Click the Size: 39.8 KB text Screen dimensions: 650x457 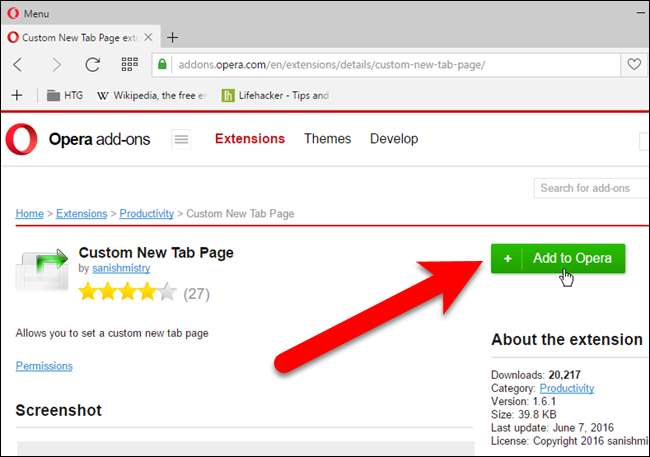[x=524, y=414]
